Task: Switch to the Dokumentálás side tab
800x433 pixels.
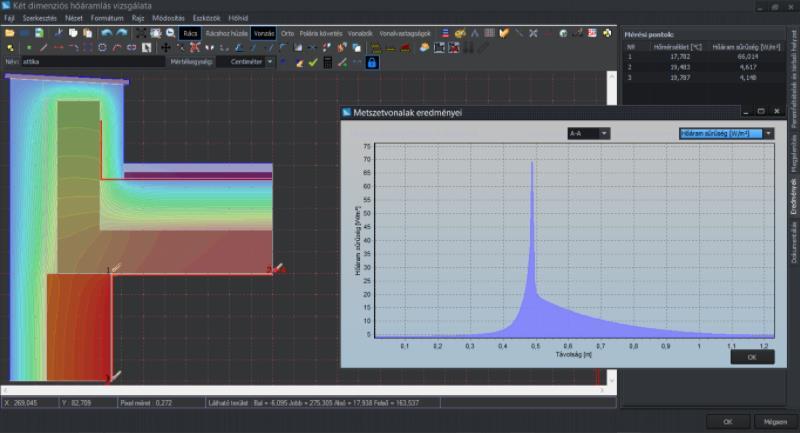Action: coord(793,242)
